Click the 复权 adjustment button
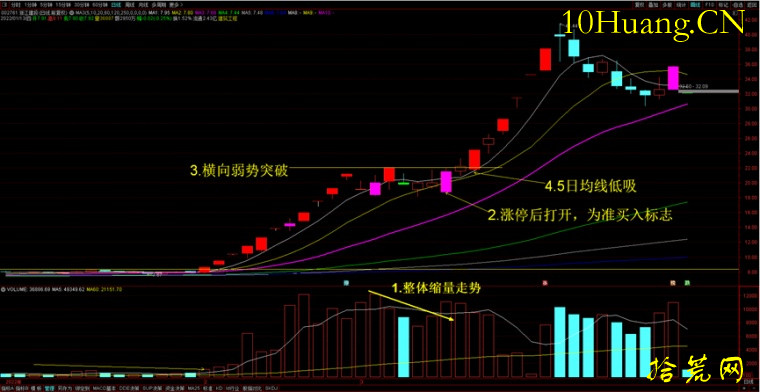The image size is (760, 392). (639, 5)
